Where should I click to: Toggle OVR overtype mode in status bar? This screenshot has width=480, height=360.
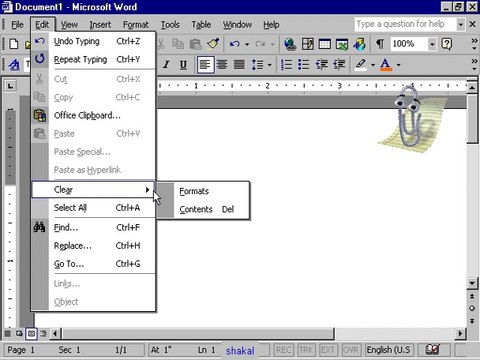[x=350, y=350]
